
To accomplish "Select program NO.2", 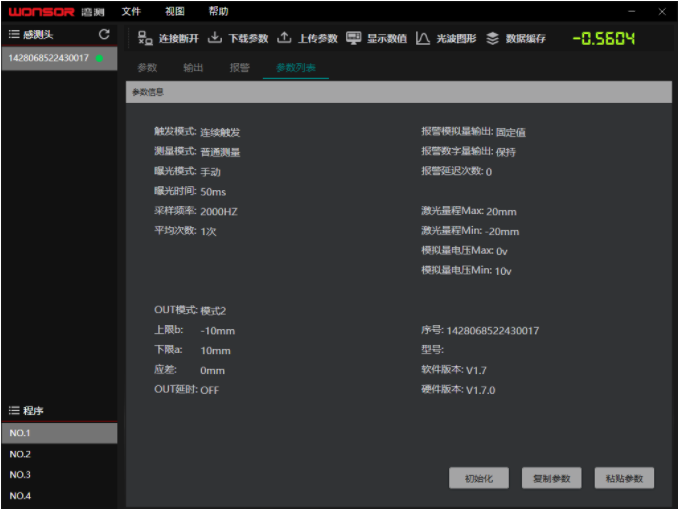I will click(x=59, y=454).
